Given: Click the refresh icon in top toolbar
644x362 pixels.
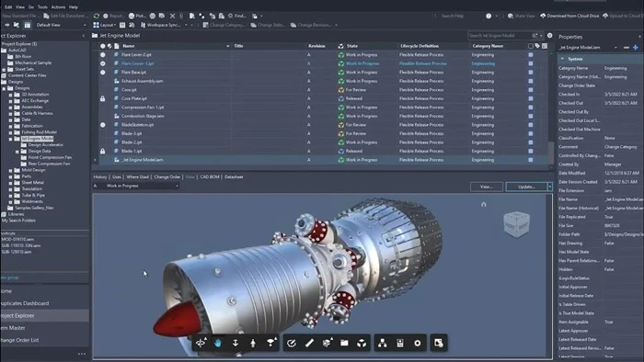Looking at the screenshot, I should (x=97, y=16).
